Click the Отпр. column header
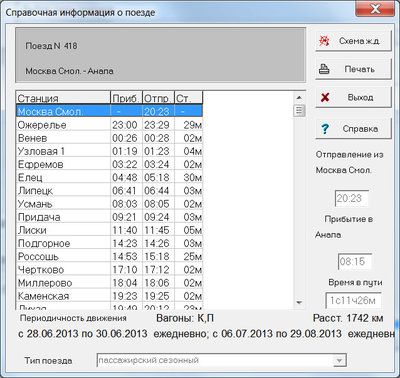 (x=158, y=98)
